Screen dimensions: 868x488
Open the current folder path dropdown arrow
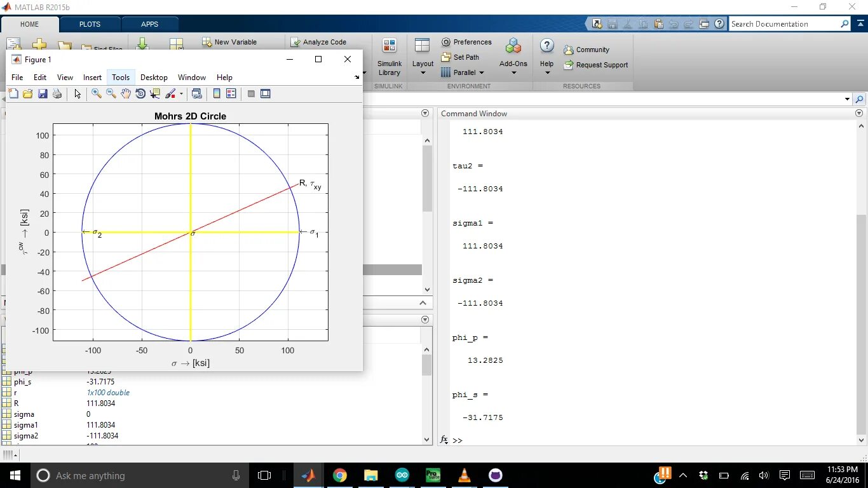pyautogui.click(x=847, y=99)
